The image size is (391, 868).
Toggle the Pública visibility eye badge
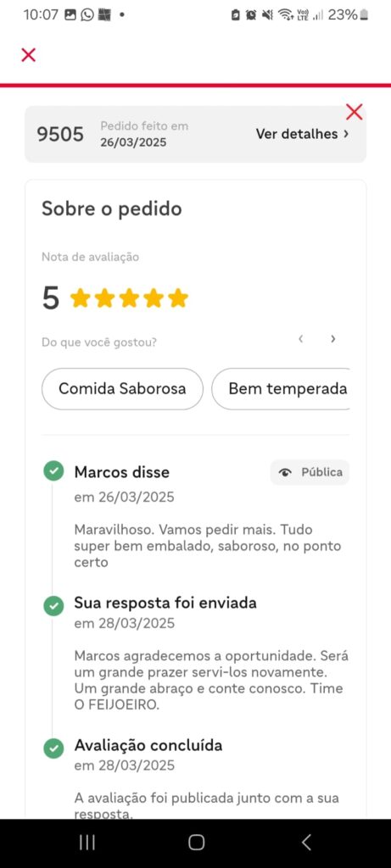pos(310,472)
